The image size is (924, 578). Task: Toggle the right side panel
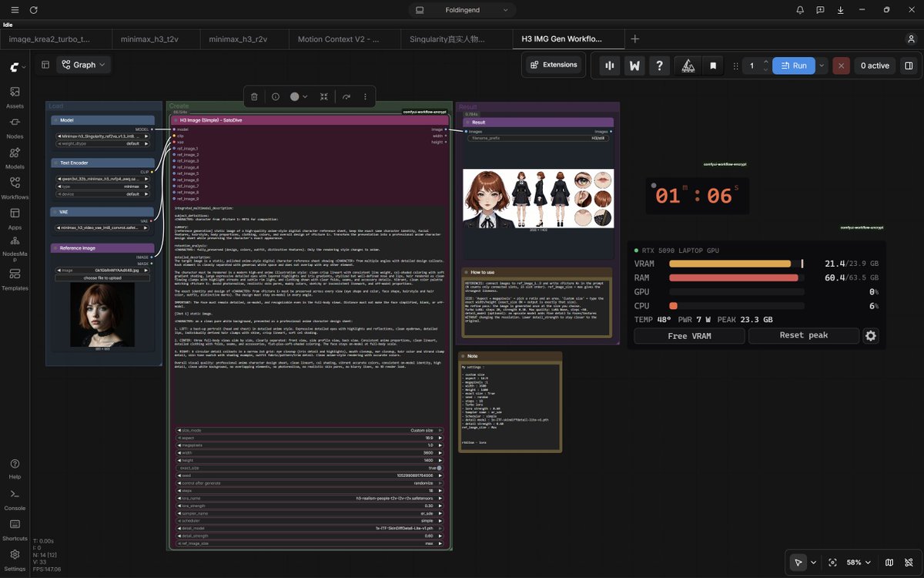pyautogui.click(x=909, y=66)
